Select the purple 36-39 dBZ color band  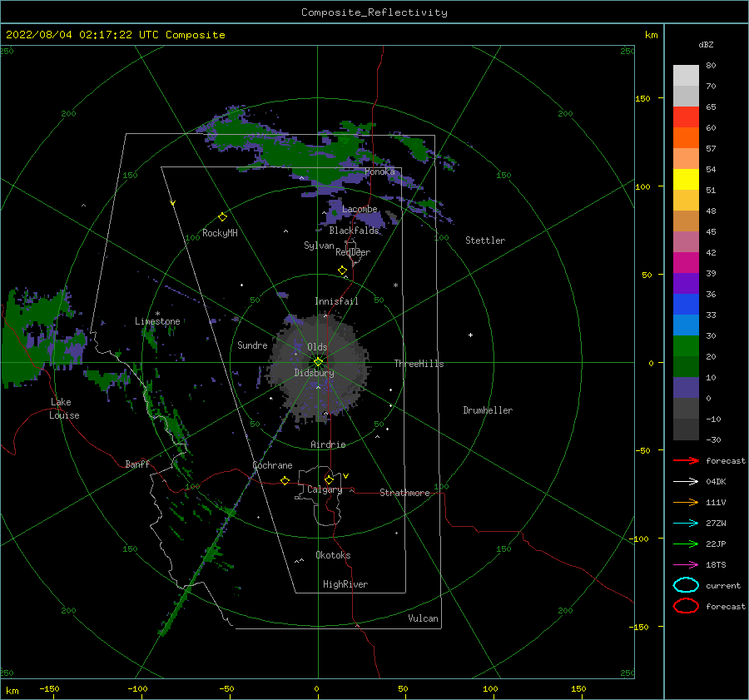pyautogui.click(x=686, y=283)
